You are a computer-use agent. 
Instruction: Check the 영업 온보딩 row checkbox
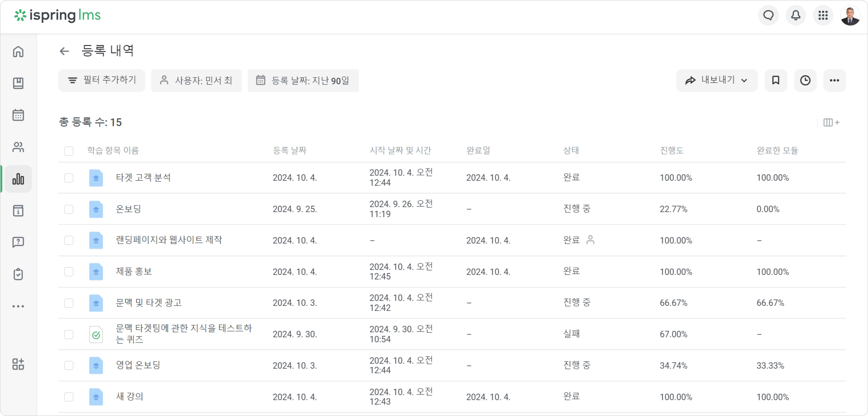pos(69,365)
